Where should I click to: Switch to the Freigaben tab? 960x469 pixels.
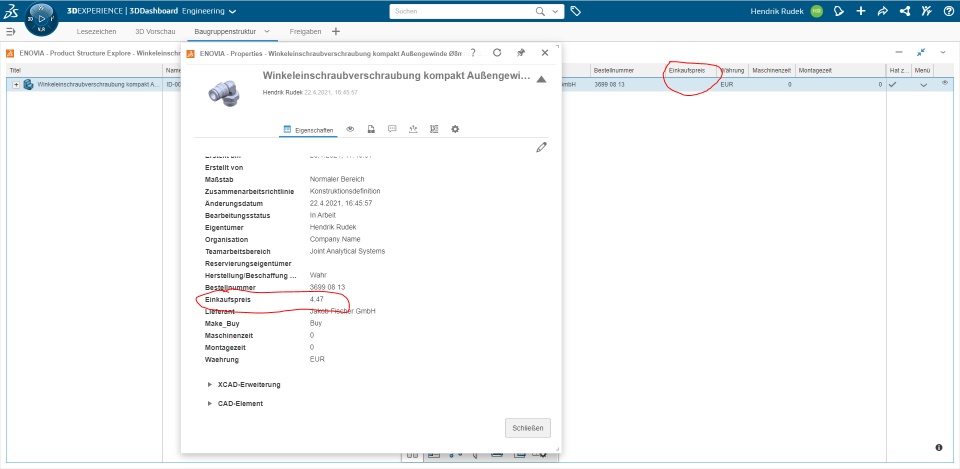click(304, 31)
